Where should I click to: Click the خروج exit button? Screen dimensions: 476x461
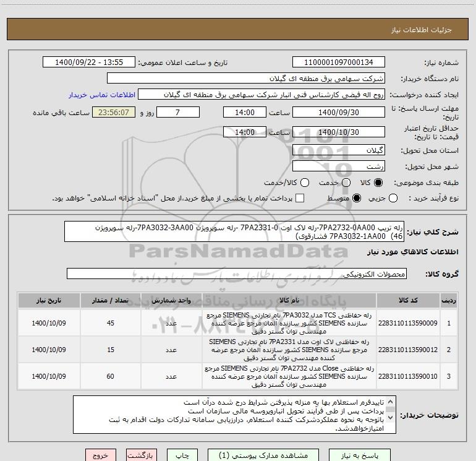[x=101, y=455]
